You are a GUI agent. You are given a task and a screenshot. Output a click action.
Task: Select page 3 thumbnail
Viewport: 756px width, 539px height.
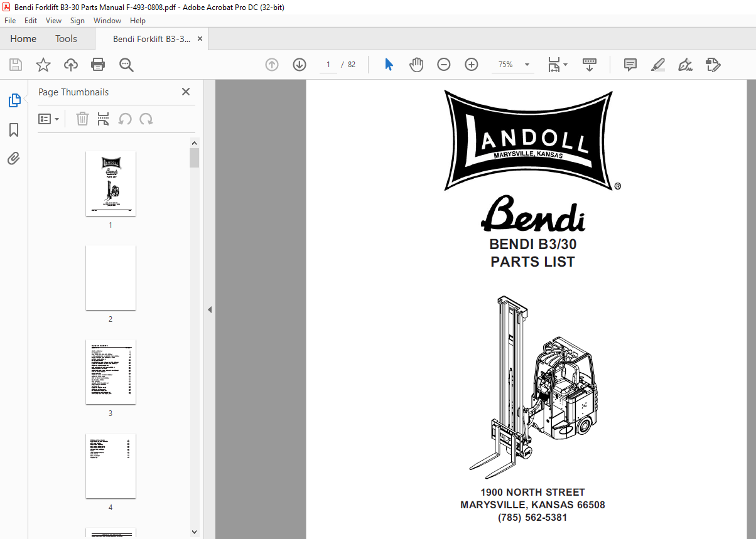tap(111, 371)
